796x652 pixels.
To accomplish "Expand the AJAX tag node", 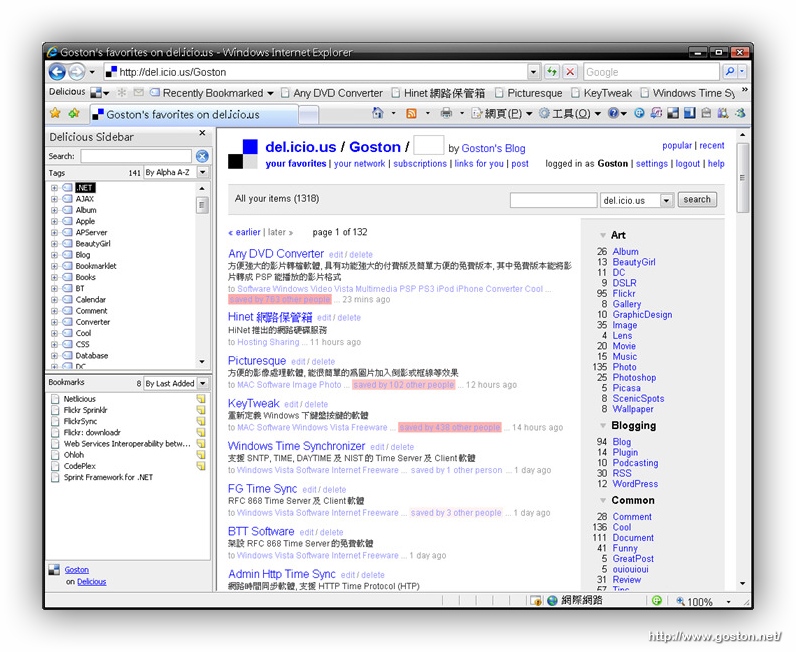I will click(54, 199).
